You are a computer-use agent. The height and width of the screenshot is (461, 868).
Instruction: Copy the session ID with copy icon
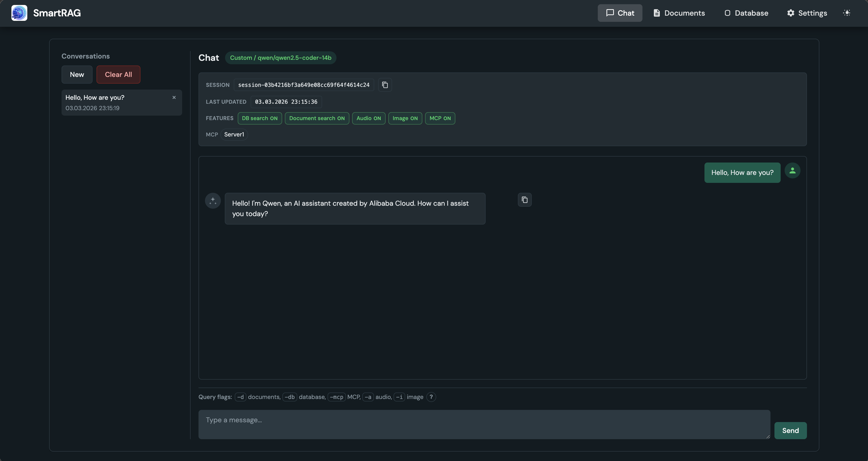click(x=385, y=85)
